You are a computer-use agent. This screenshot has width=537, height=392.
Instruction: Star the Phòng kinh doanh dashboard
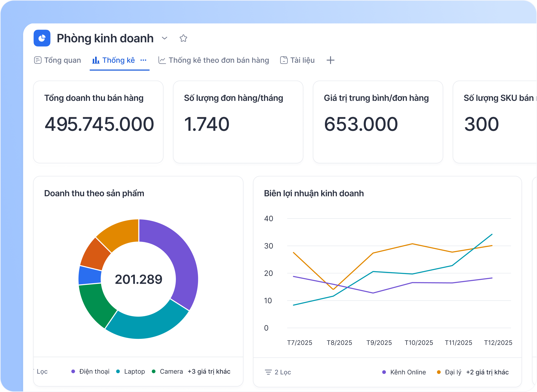[183, 38]
